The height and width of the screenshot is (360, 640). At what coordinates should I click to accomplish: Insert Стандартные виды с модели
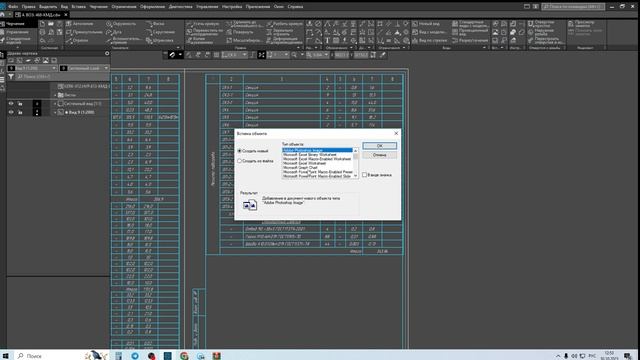point(470,24)
